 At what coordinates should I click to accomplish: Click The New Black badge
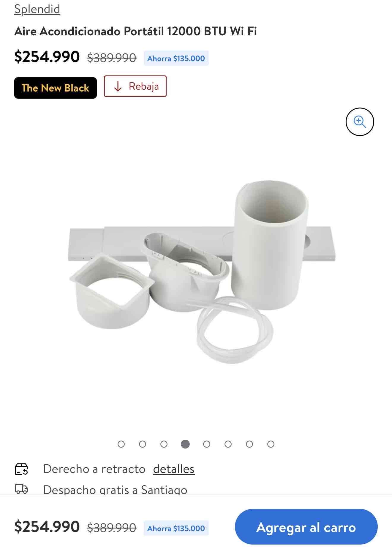tap(56, 88)
